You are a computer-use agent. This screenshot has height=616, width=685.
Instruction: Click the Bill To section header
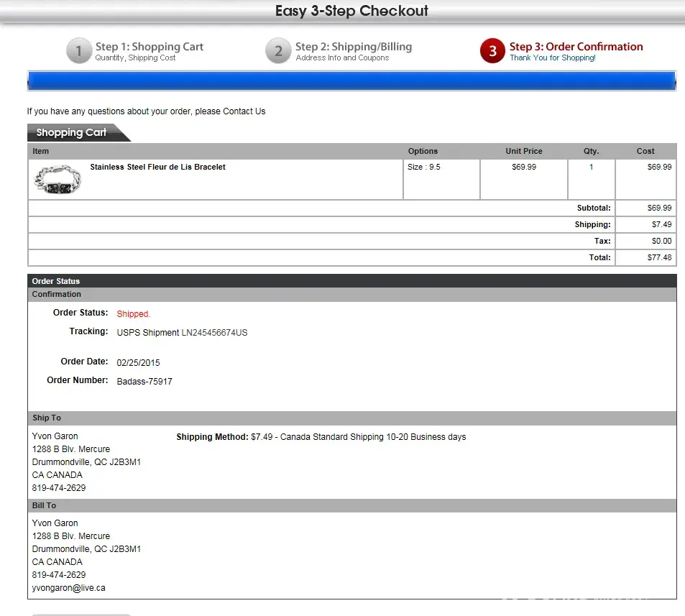[x=44, y=505]
